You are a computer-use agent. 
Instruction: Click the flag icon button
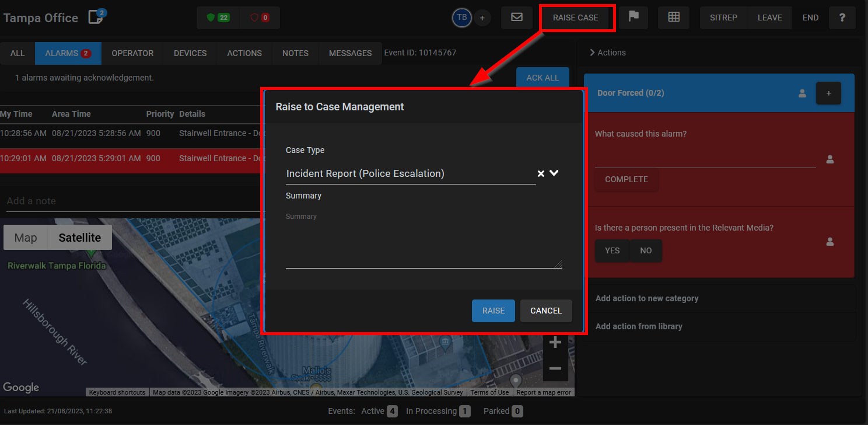[633, 18]
